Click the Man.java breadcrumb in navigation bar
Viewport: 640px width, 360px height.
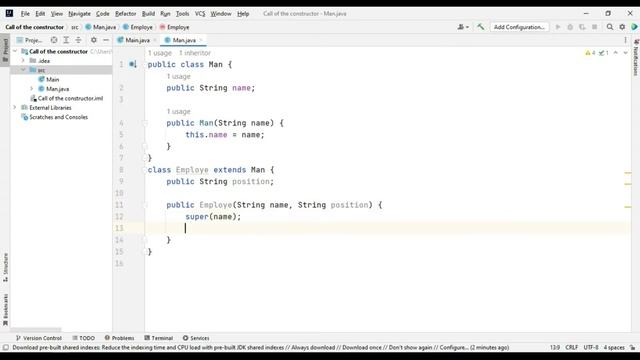pos(100,27)
